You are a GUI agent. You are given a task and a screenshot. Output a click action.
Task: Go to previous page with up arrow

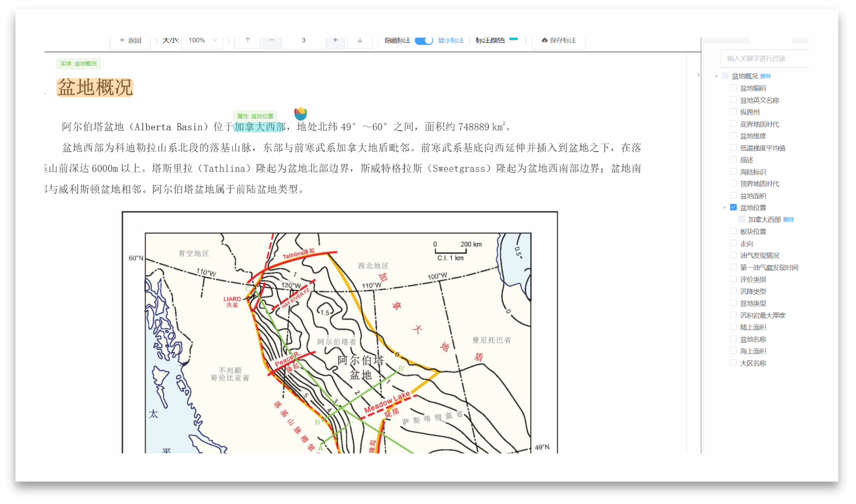pos(247,40)
